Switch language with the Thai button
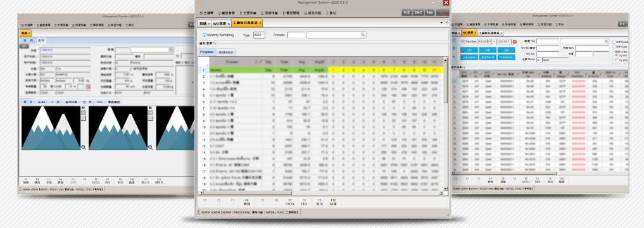 click(429, 13)
